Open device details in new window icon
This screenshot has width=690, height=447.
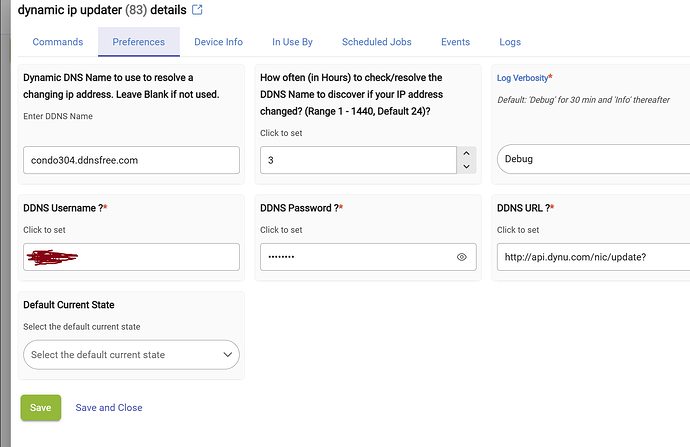pos(197,10)
